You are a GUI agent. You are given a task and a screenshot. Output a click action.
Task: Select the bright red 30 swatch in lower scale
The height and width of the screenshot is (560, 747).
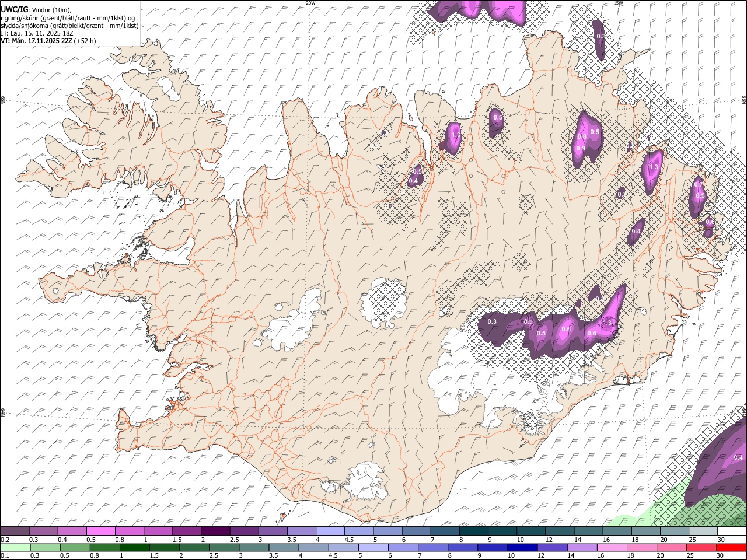pos(732,548)
